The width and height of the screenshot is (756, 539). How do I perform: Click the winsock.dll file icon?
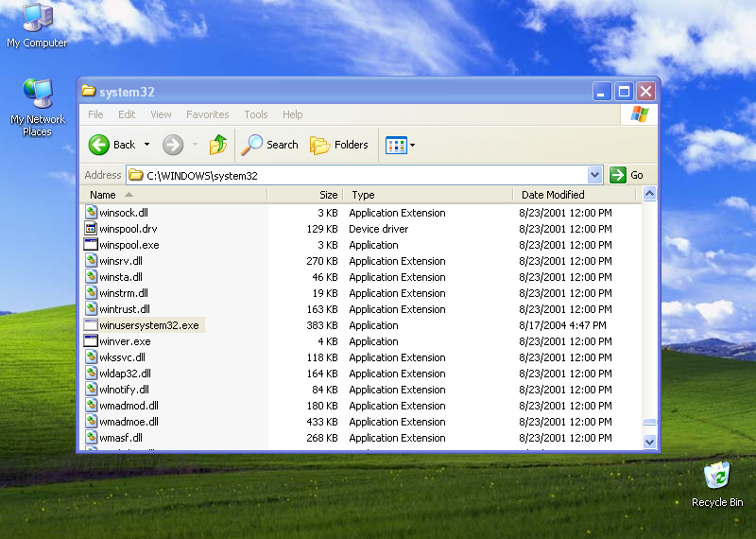(91, 213)
